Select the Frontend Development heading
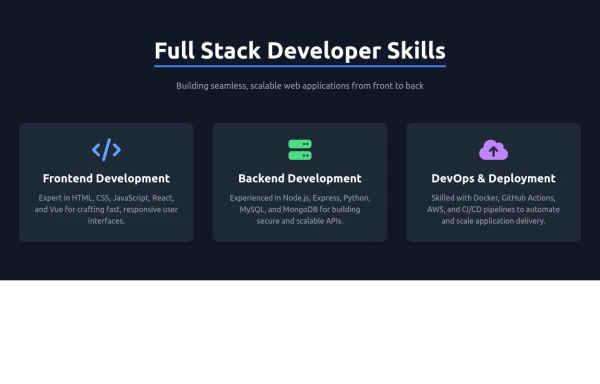This screenshot has height=384, width=600. click(x=106, y=178)
